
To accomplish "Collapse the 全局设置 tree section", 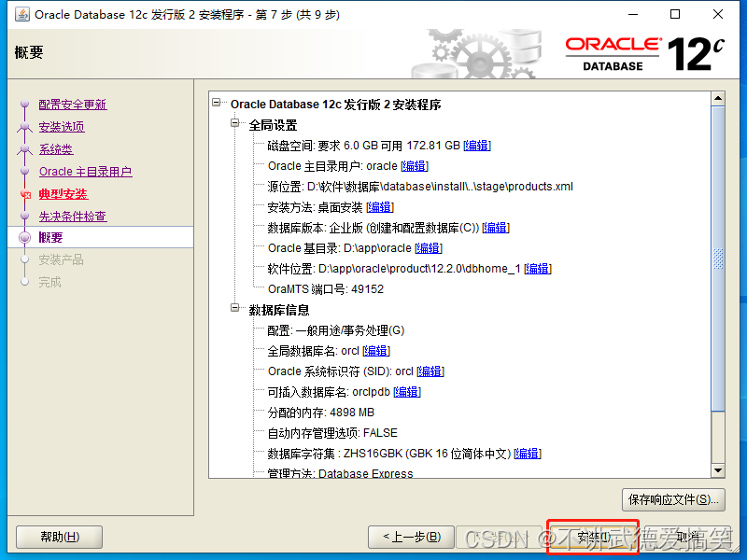I will 235,123.
